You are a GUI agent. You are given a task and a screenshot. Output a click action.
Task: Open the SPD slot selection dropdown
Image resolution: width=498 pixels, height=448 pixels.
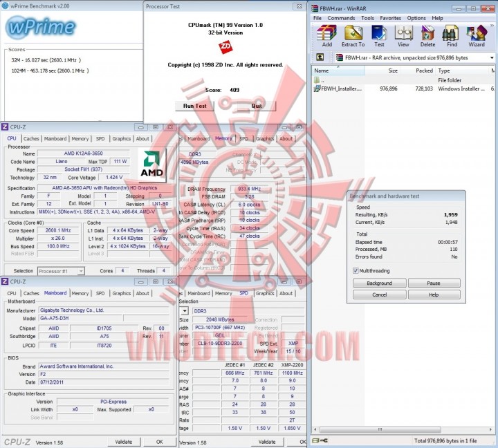pos(185,311)
